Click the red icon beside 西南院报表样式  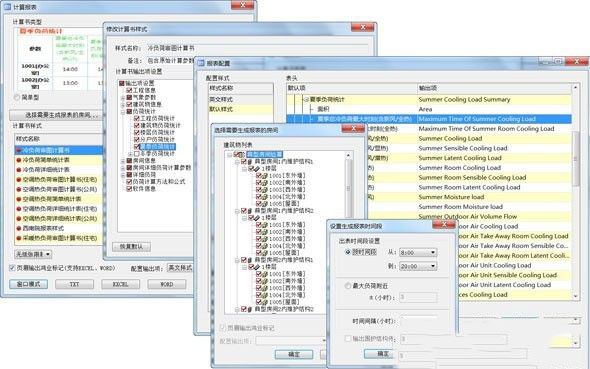click(19, 228)
